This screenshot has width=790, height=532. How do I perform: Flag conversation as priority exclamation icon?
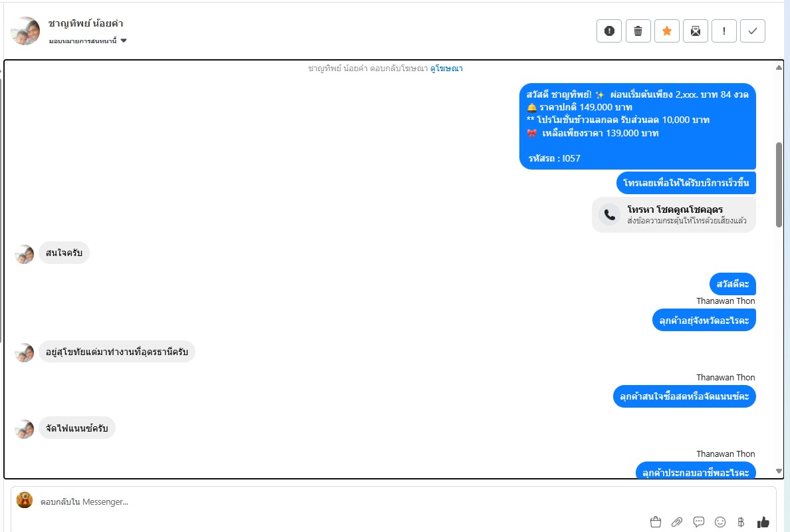[x=724, y=31]
